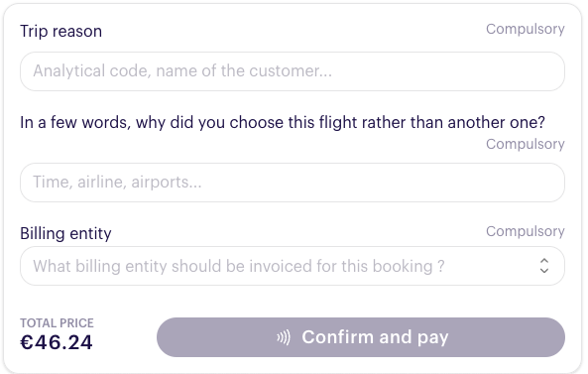This screenshot has width=588, height=374.
Task: Click the Compulsory tag beside Trip reason
Action: [x=526, y=29]
